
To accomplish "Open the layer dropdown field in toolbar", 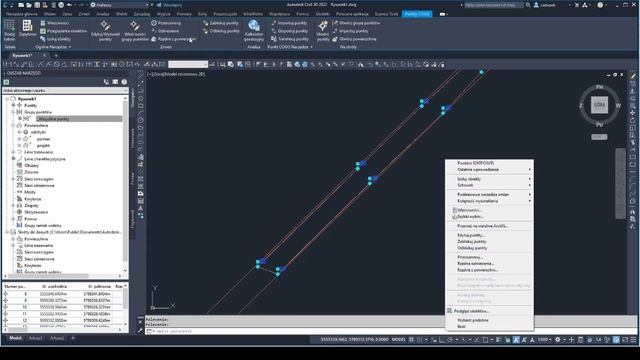I will 188,64.
